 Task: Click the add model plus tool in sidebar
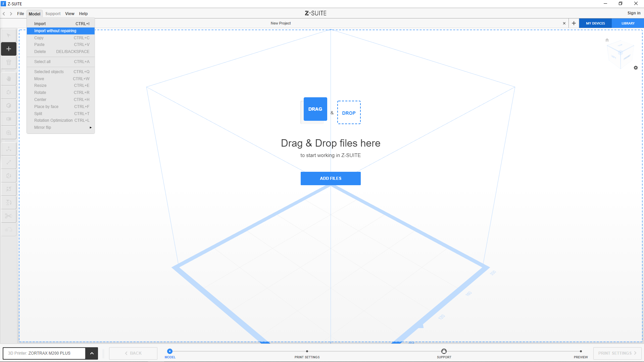tap(9, 49)
